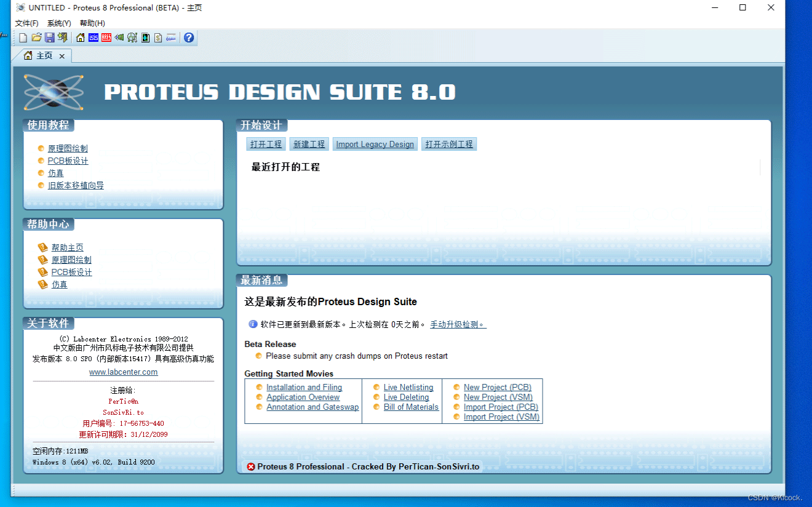Click the Windows 8 (x64) build text
Image resolution: width=812 pixels, height=507 pixels.
point(94,462)
